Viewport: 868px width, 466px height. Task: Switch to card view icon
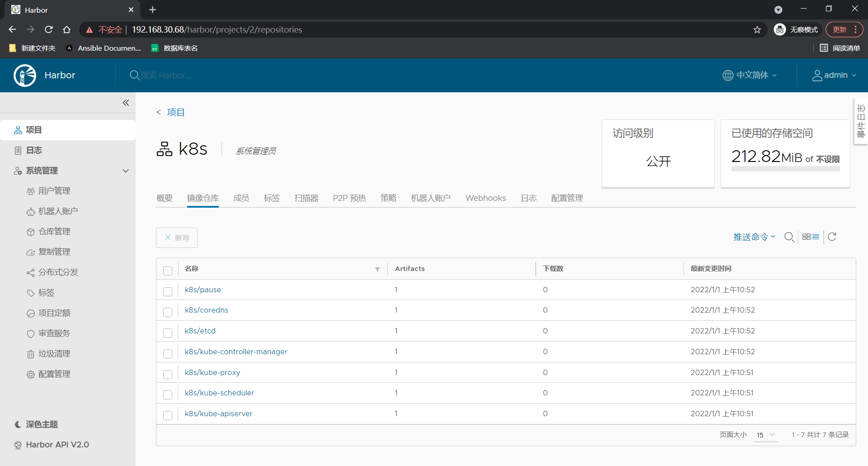coord(807,237)
